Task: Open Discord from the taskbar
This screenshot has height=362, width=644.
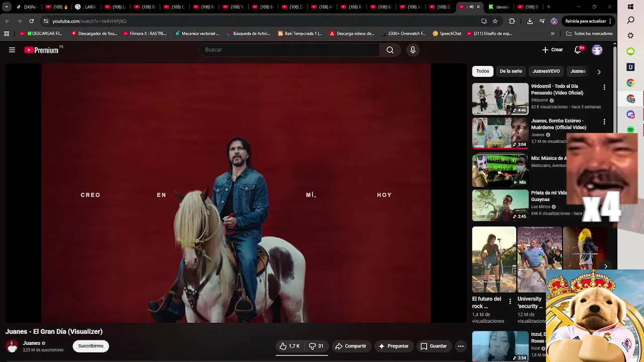Action: 630,115
